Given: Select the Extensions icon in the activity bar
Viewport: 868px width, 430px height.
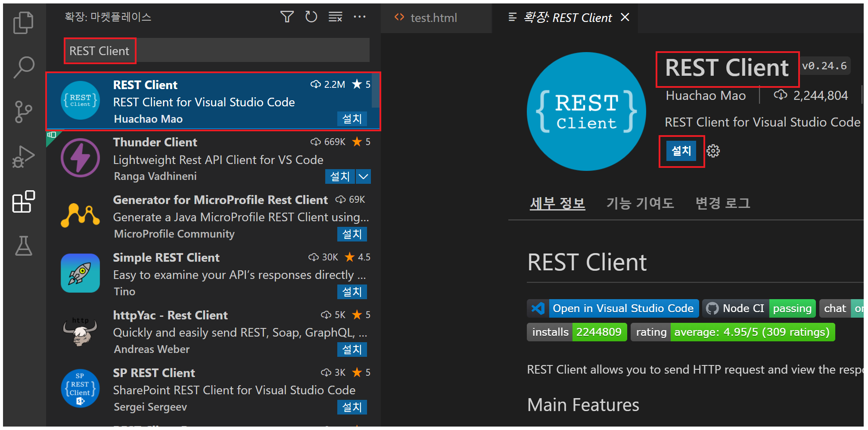Looking at the screenshot, I should click(x=24, y=201).
